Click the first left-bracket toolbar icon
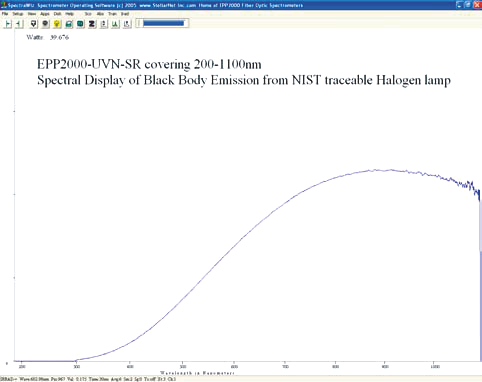 (8, 24)
